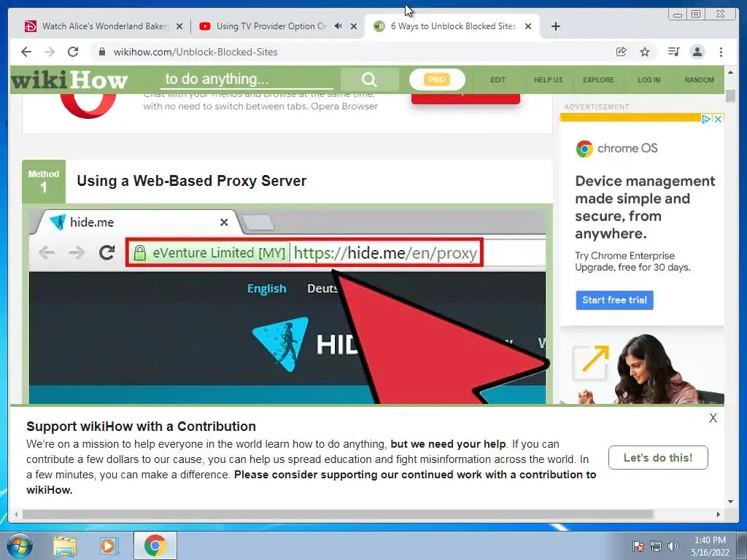Open Windows Media Player from taskbar
Screen dimensions: 747x560
click(x=109, y=546)
